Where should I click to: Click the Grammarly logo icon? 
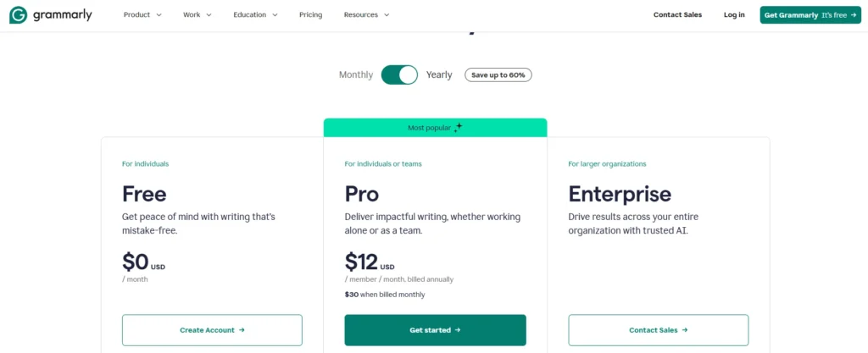(x=19, y=15)
